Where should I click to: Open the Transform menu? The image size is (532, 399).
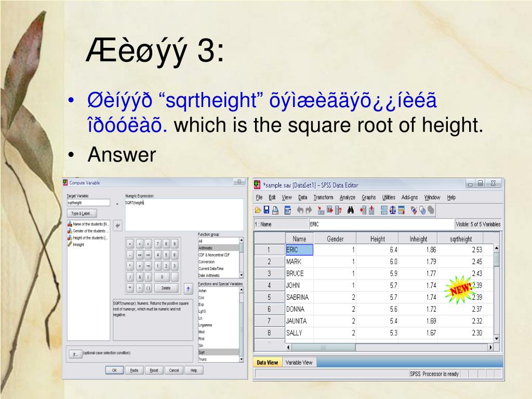coord(323,197)
